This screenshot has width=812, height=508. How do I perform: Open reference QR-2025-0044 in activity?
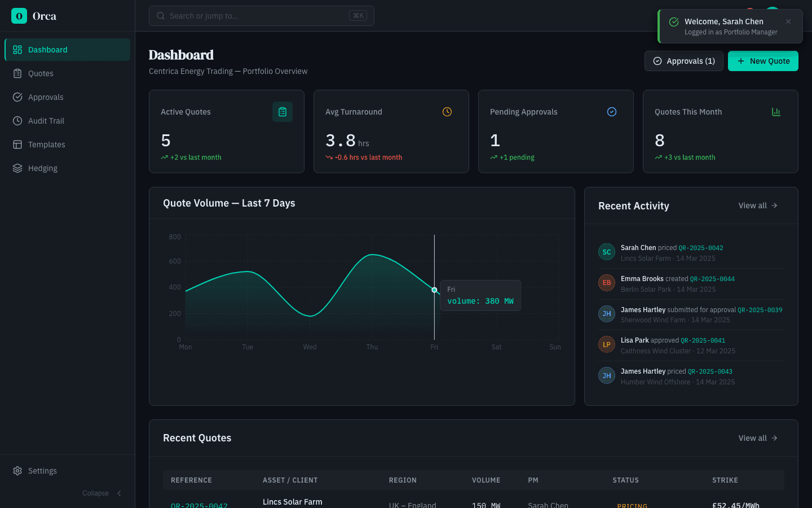tap(712, 279)
